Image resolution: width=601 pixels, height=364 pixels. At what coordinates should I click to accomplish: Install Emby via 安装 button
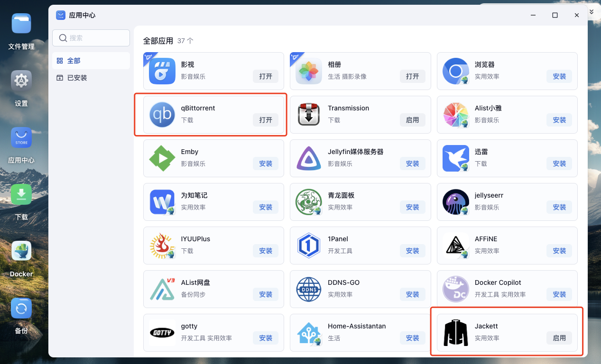266,164
